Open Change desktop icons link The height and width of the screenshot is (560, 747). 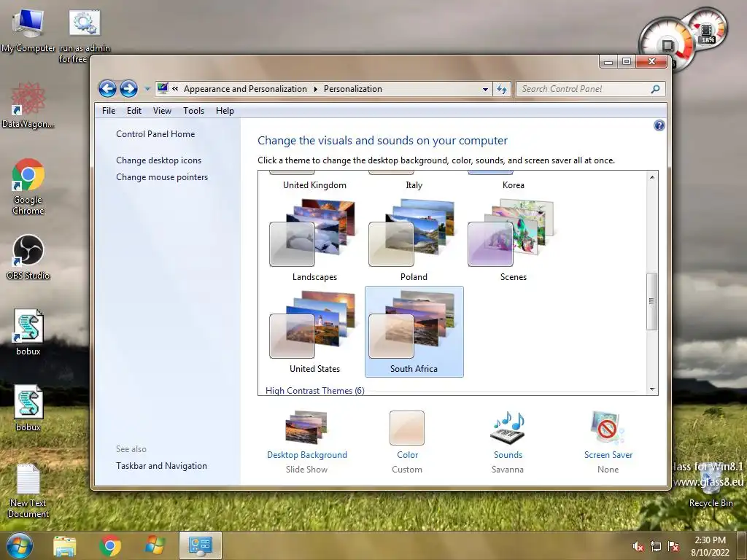point(158,160)
